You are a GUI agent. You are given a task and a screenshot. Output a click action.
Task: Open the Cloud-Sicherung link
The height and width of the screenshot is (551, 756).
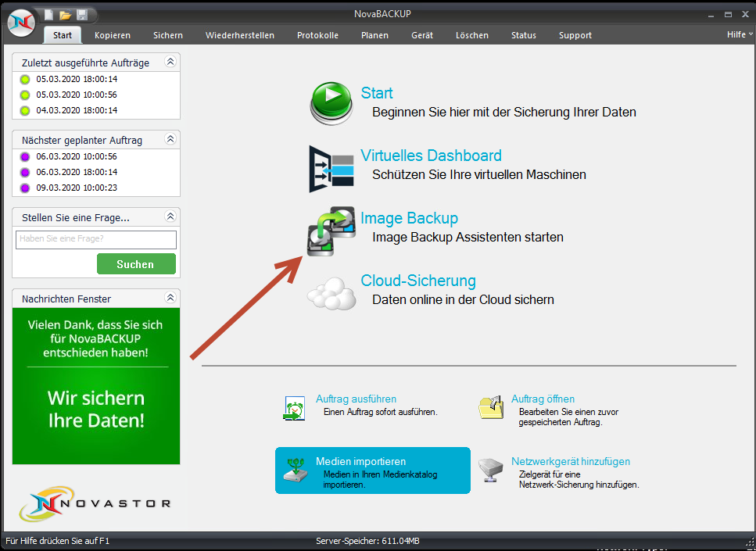[418, 281]
